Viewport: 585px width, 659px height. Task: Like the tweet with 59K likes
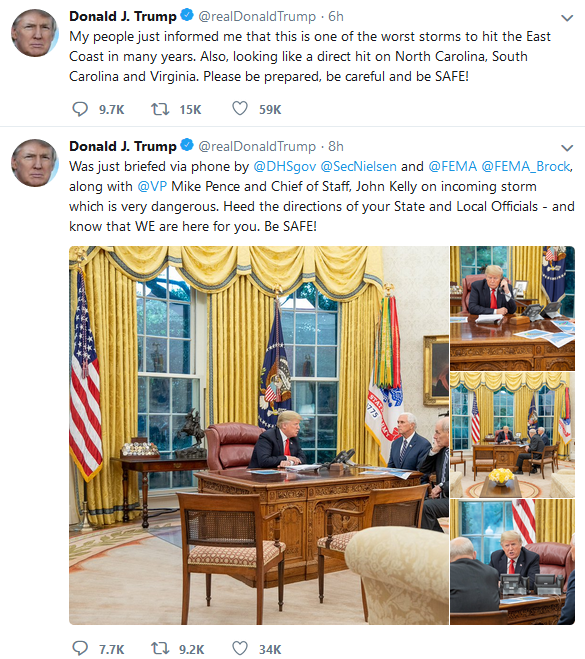pyautogui.click(x=240, y=108)
